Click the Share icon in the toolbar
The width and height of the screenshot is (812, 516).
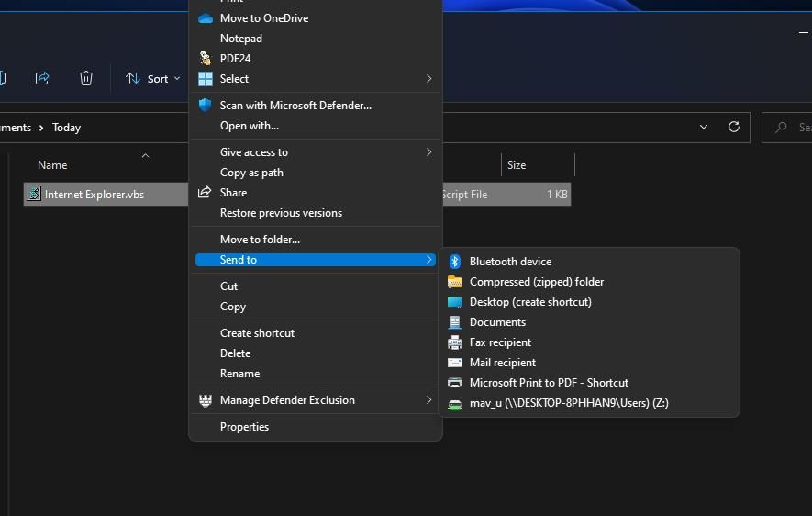42,78
